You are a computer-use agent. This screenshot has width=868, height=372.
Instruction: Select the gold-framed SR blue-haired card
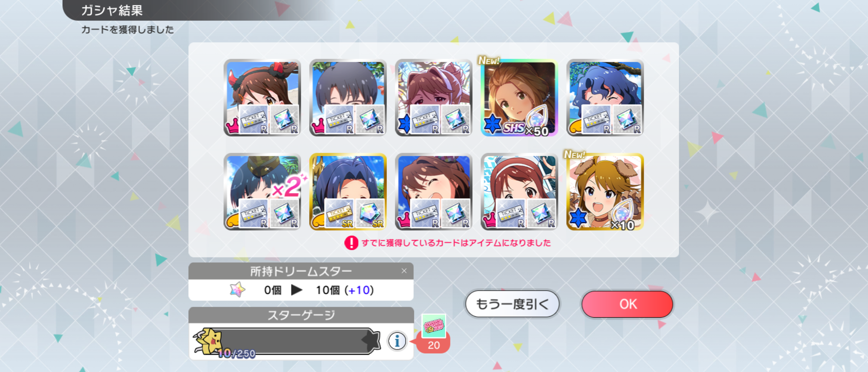pyautogui.click(x=348, y=192)
